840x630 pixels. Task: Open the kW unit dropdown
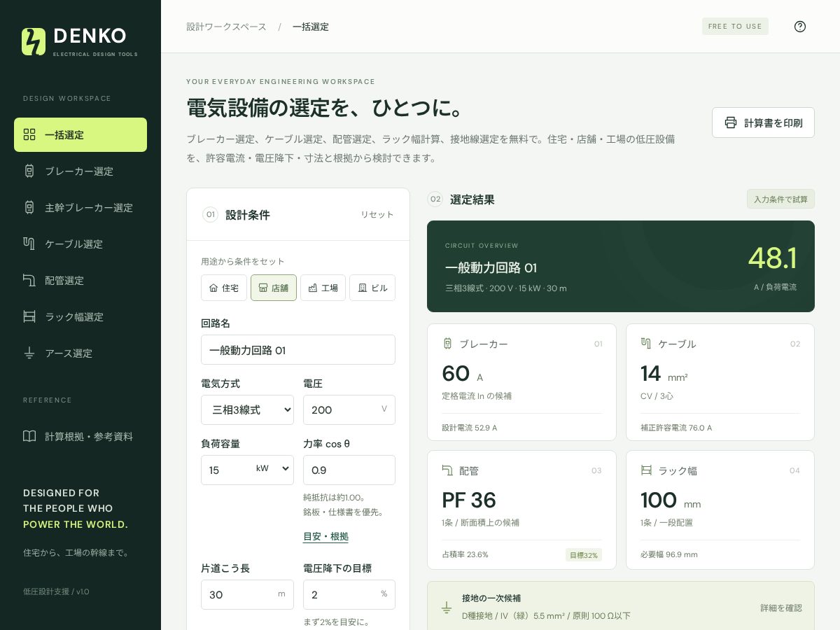click(274, 468)
